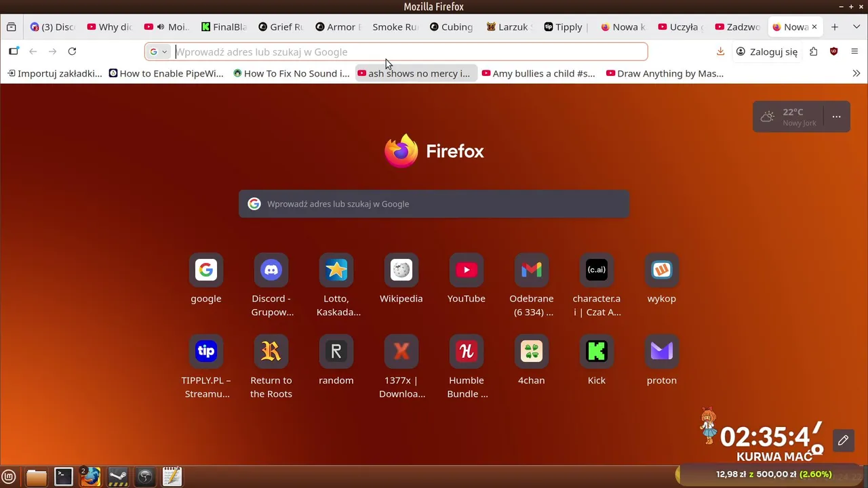Open the Amy bullies a child bookmark
Image resolution: width=868 pixels, height=488 pixels.
coord(538,73)
